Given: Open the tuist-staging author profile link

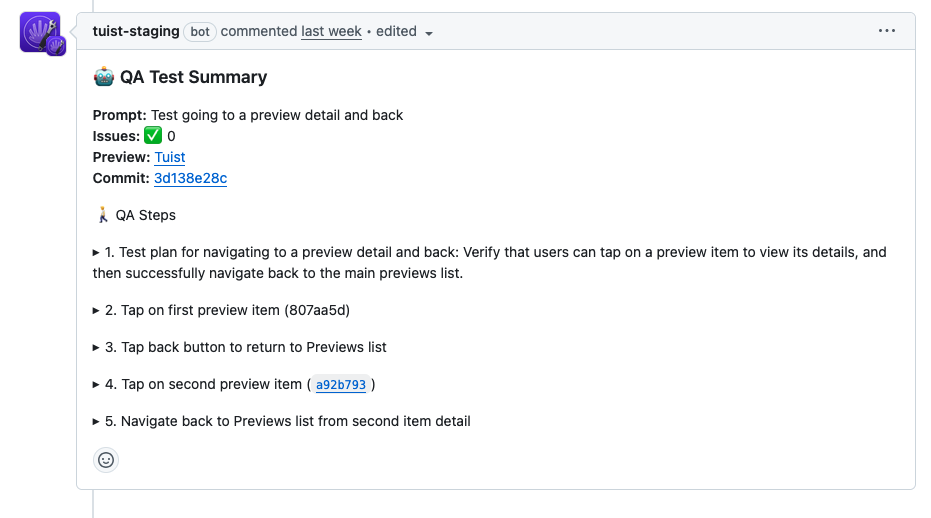Looking at the screenshot, I should (x=136, y=31).
